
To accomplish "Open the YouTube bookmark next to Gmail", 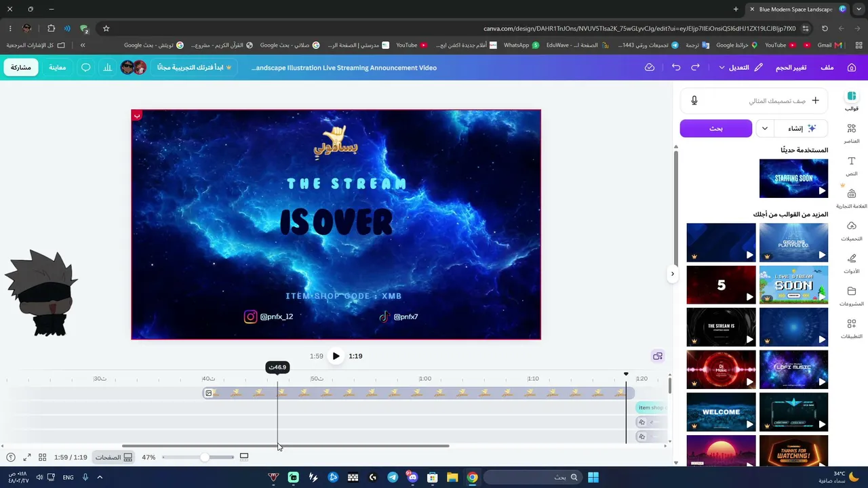I will 781,45.
